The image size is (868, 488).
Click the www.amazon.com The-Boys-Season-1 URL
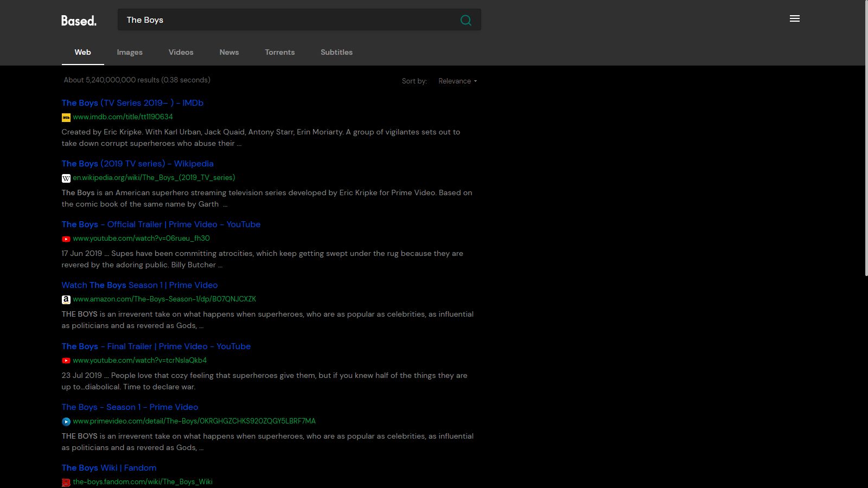[164, 299]
